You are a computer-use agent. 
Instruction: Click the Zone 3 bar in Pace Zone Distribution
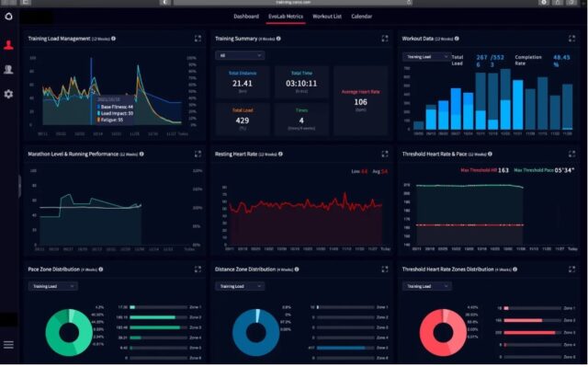click(x=158, y=327)
